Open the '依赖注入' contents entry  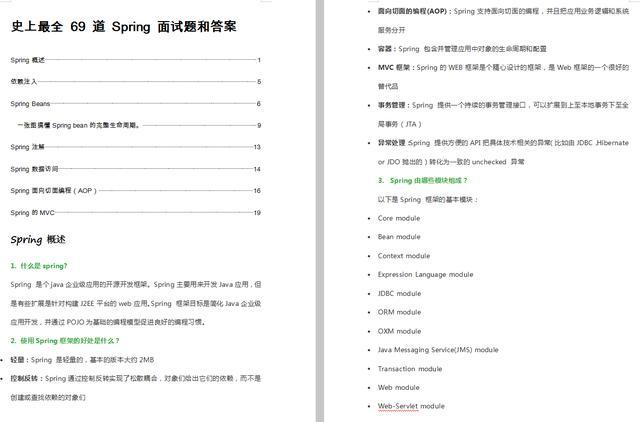tap(136, 82)
